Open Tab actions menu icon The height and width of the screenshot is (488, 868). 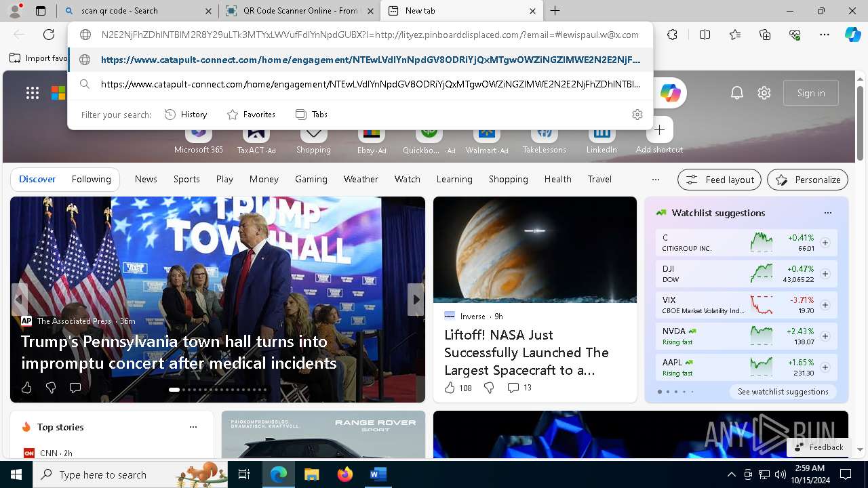(41, 11)
